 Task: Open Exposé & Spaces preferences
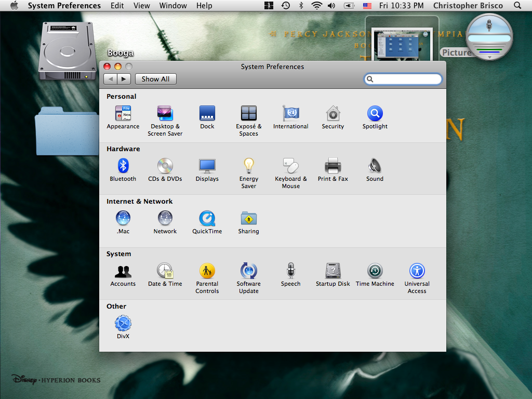point(248,113)
